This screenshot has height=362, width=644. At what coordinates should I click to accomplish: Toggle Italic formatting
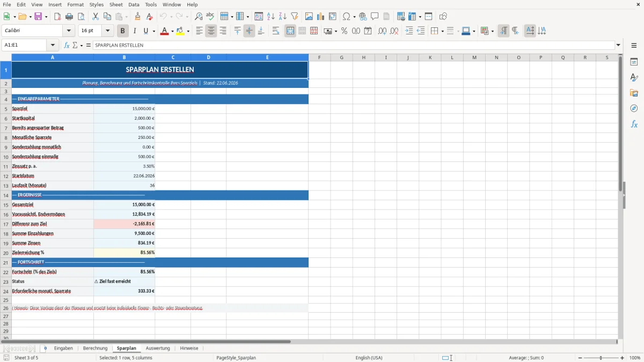click(135, 31)
